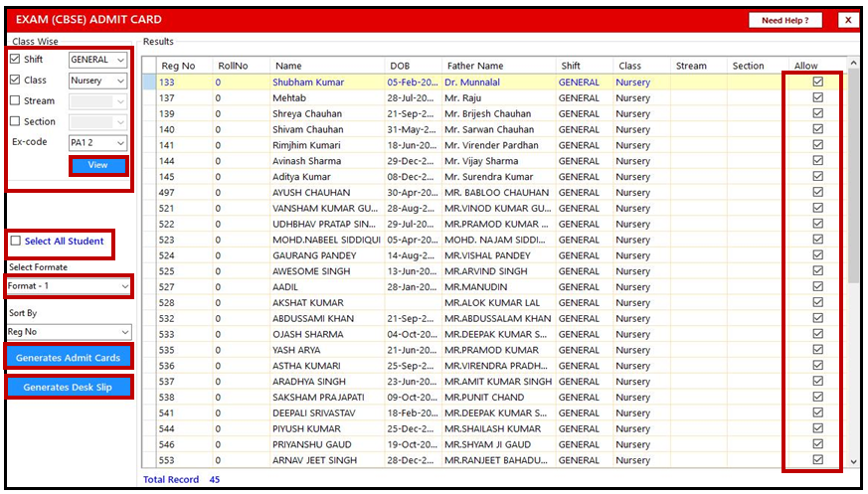Viewport: 868px width, 494px height.
Task: Click the vertical scrollbar thumb
Action: (853, 177)
